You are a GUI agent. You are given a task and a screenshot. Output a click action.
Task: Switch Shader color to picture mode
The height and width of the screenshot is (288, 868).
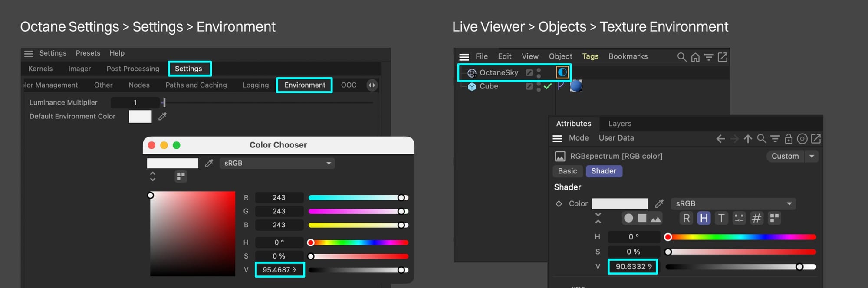656,219
